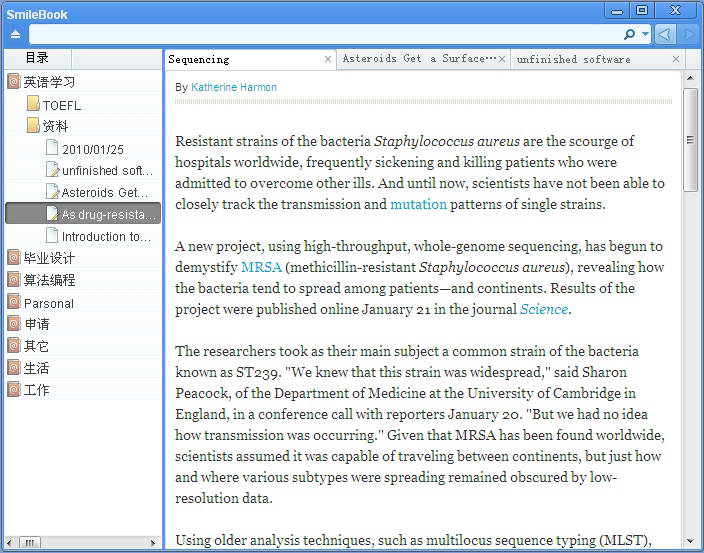Click the magnifier search icon
The width and height of the screenshot is (704, 553).
coord(629,34)
